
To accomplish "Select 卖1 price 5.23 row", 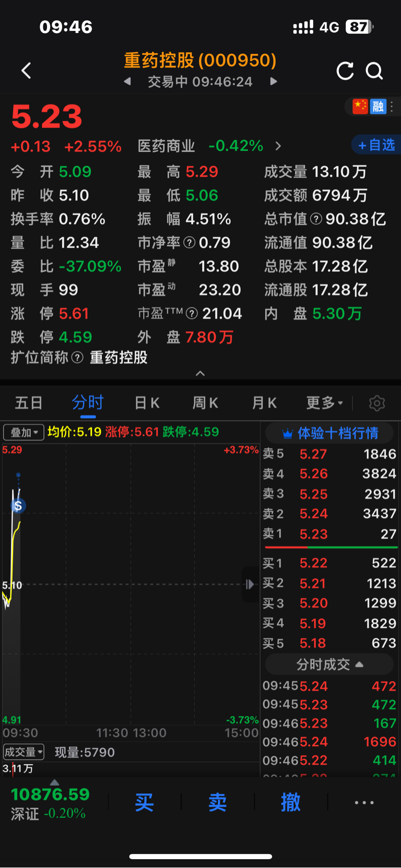I will click(x=329, y=534).
